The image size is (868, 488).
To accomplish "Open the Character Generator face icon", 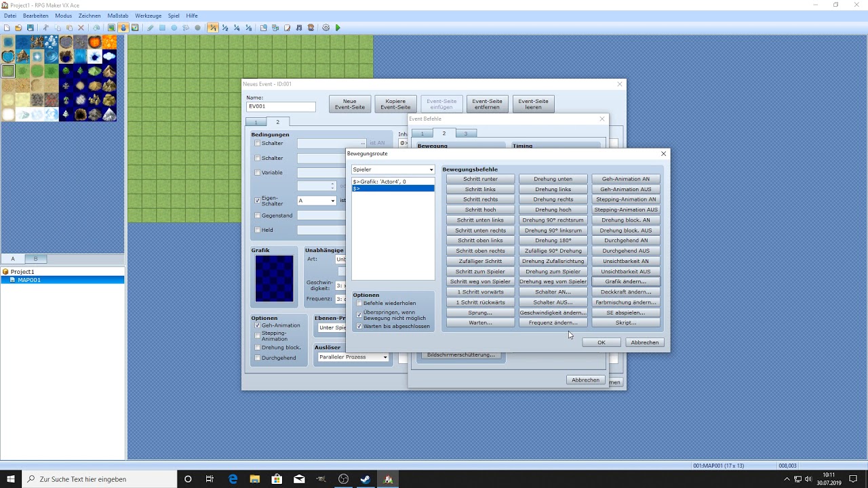I will click(311, 28).
